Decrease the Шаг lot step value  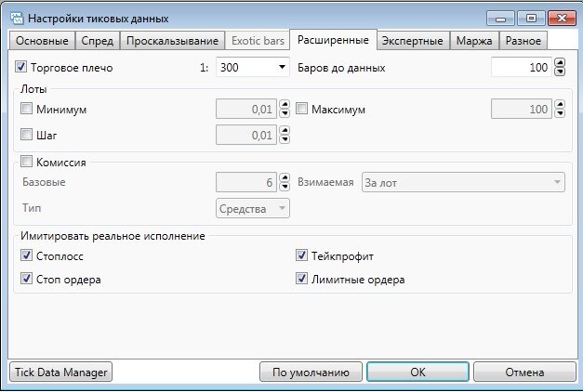pos(285,139)
